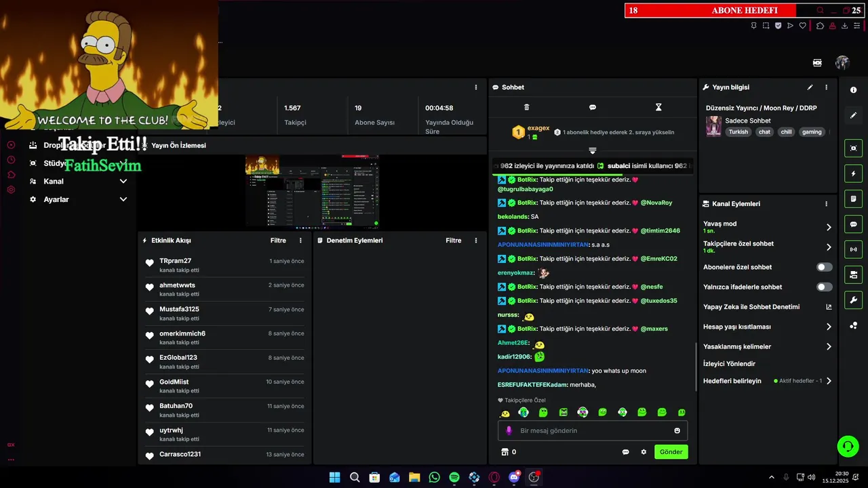Click the browser heart bookmark icon

[x=803, y=26]
